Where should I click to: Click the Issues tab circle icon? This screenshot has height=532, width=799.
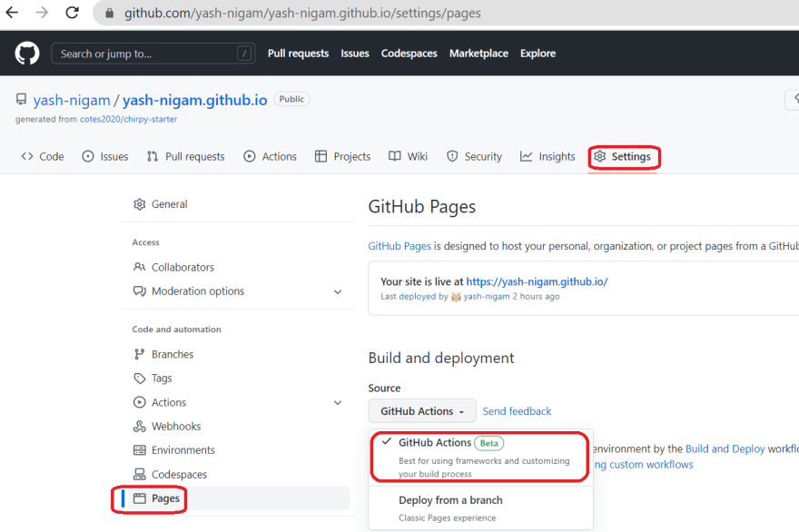[88, 156]
